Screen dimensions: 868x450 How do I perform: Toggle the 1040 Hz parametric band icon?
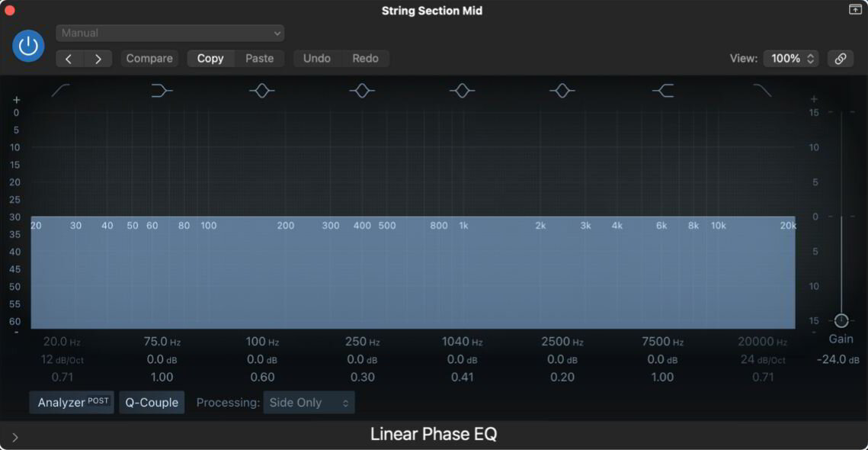click(x=463, y=90)
